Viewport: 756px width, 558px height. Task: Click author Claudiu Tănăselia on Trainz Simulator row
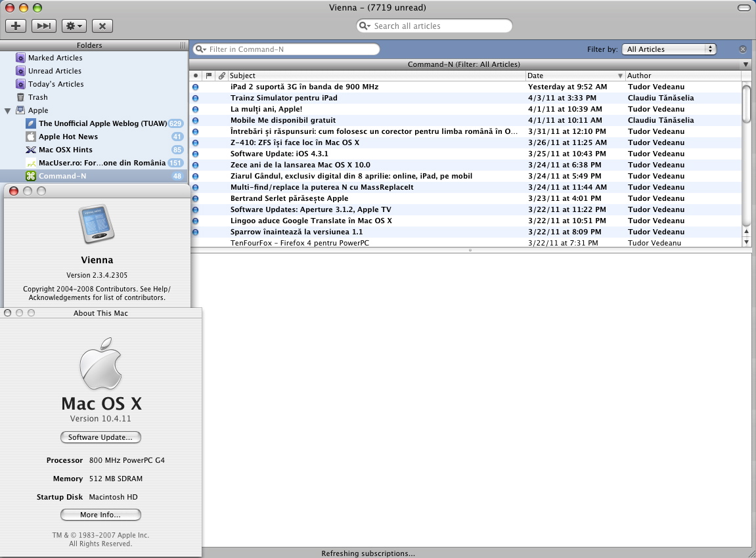661,98
